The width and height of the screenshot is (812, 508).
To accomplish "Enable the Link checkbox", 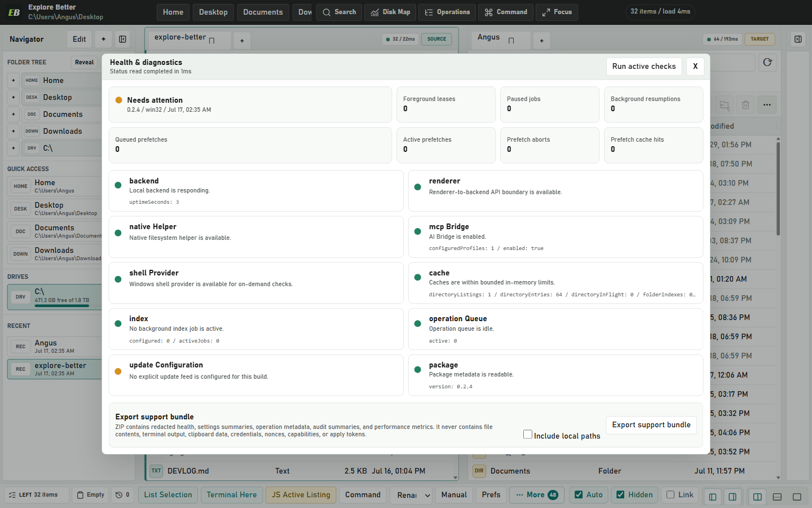I will [670, 494].
